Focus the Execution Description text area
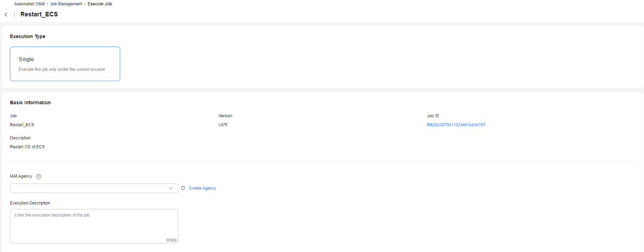644x252 pixels. 94,226
